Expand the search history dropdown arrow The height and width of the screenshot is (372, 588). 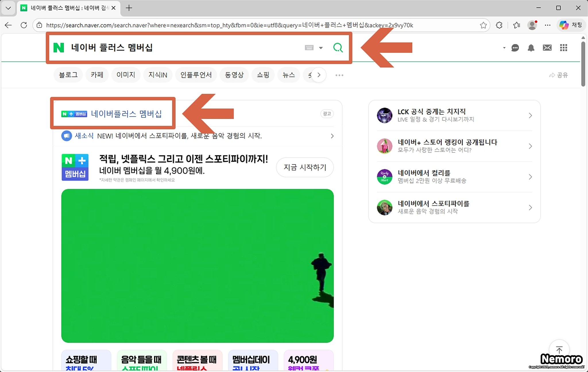[x=321, y=48]
